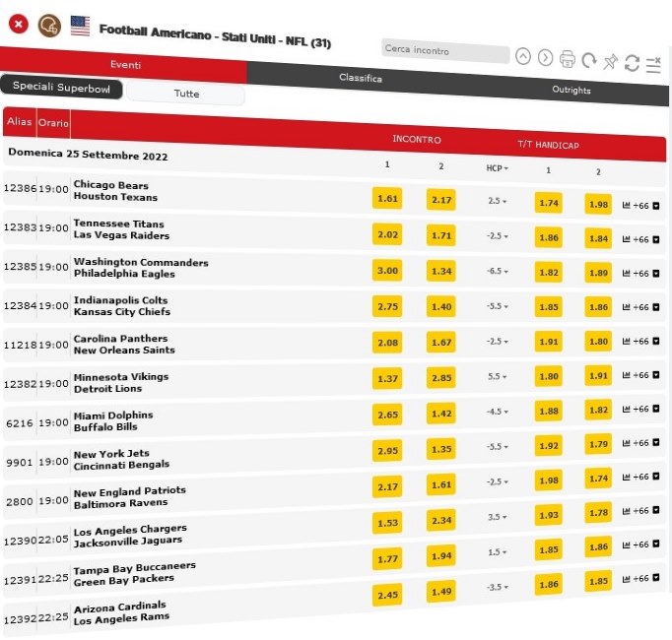This screenshot has height=640, width=672.
Task: Select Philadelphia Eagles win odds 1.34
Action: (x=441, y=271)
